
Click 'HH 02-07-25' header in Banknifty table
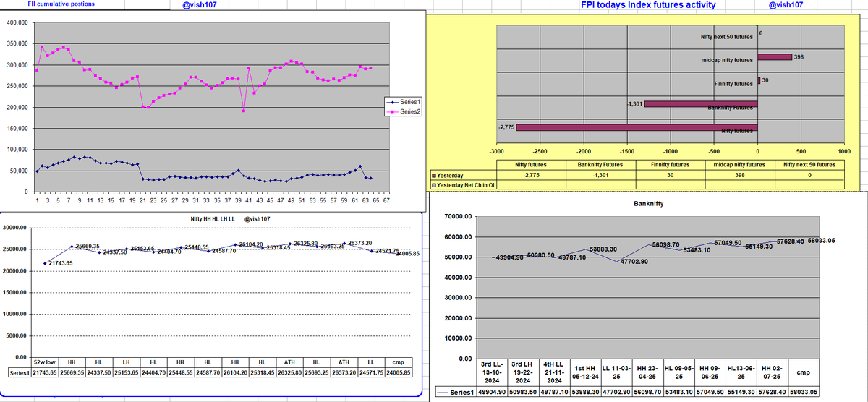[x=771, y=372]
